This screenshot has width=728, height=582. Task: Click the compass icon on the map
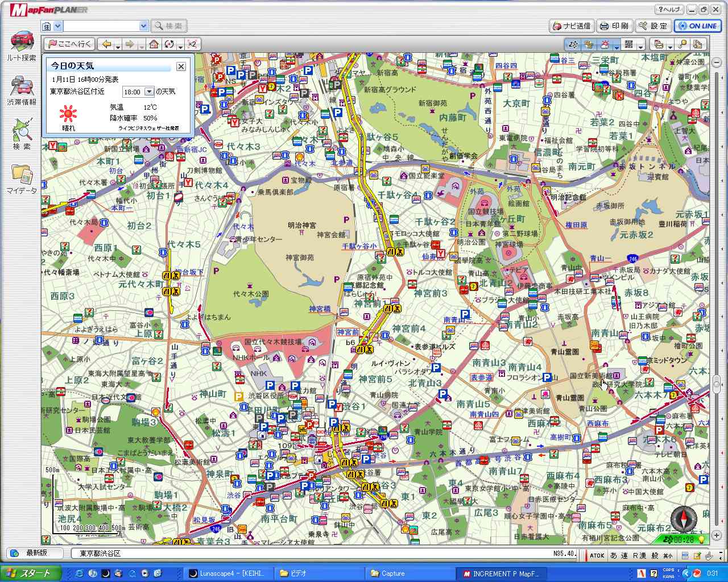click(683, 518)
